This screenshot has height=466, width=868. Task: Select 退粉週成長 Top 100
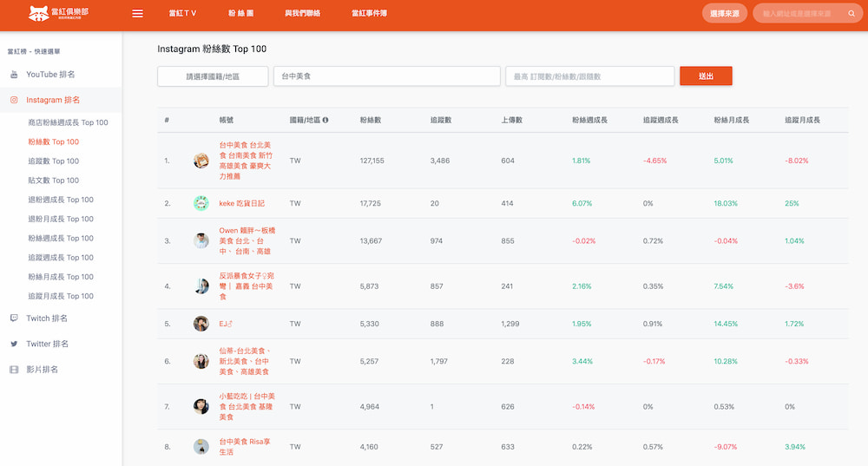pos(61,200)
